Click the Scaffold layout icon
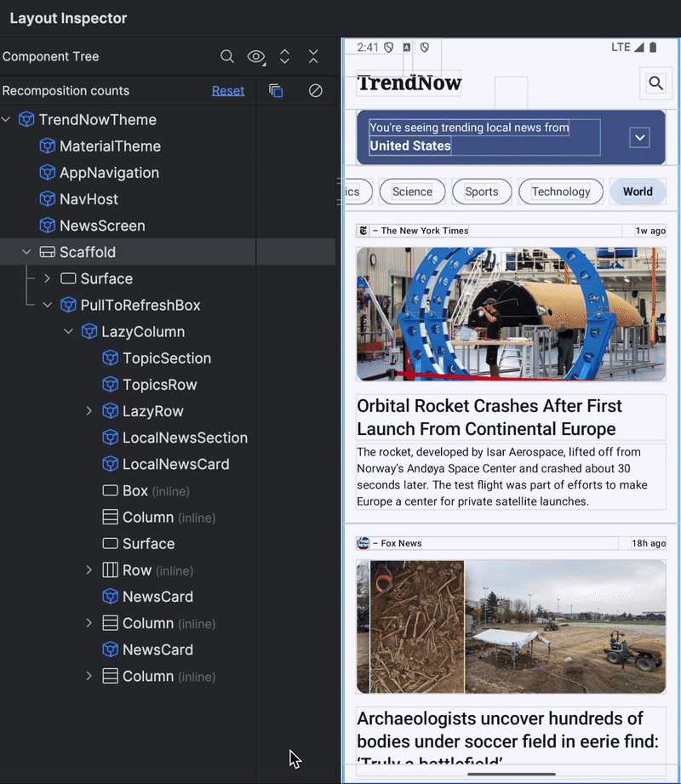This screenshot has height=784, width=681. 48,252
